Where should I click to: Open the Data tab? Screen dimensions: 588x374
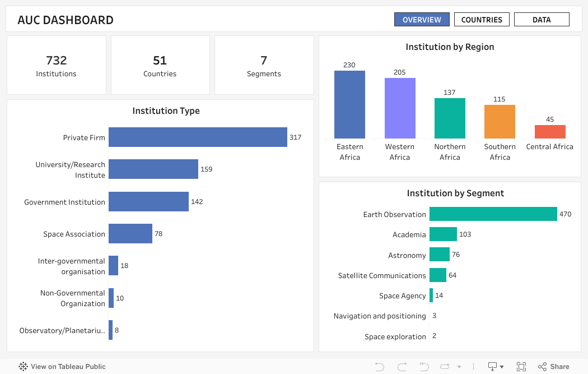542,20
